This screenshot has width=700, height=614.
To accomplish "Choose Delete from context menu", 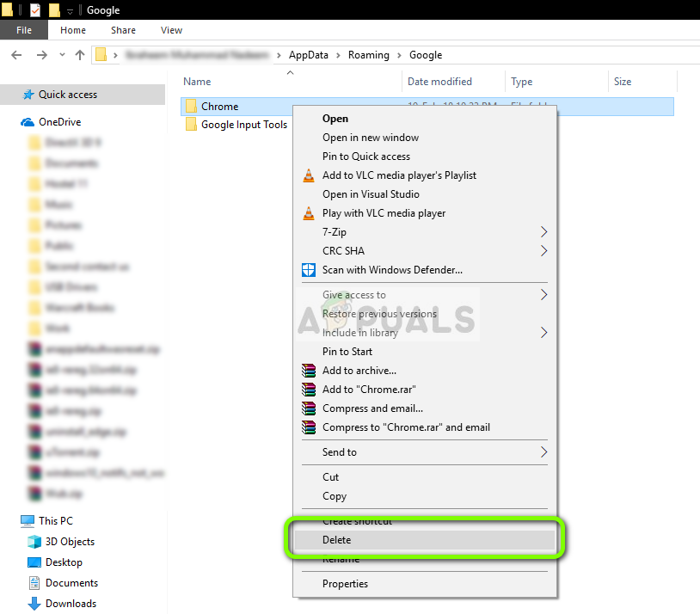I will pos(425,540).
